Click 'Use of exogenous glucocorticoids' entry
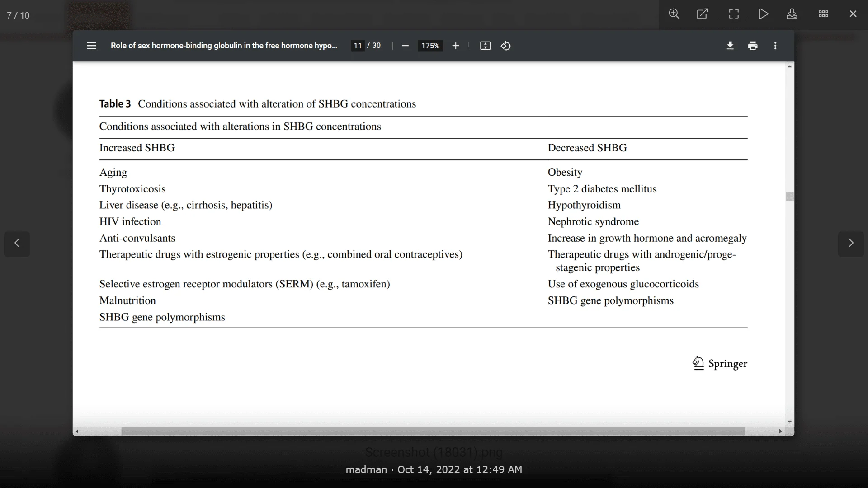This screenshot has width=868, height=488. pos(623,284)
